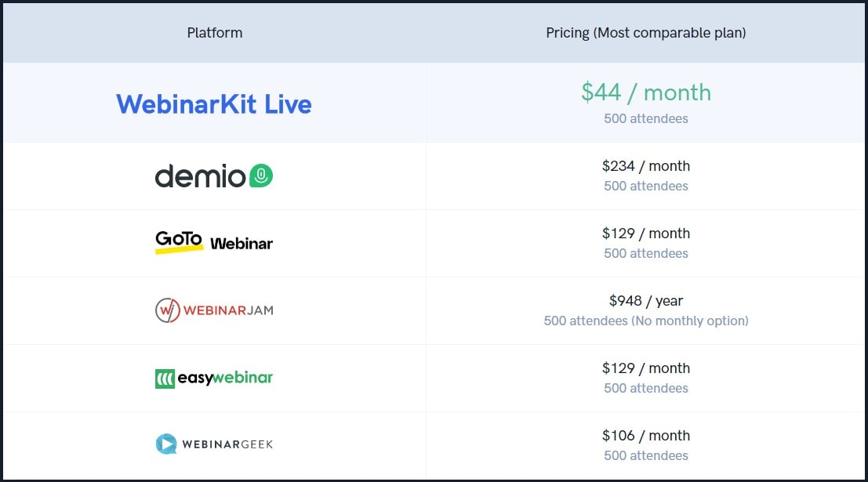The height and width of the screenshot is (482, 868).
Task: Click the demio green microphone logo icon
Action: coord(261,176)
